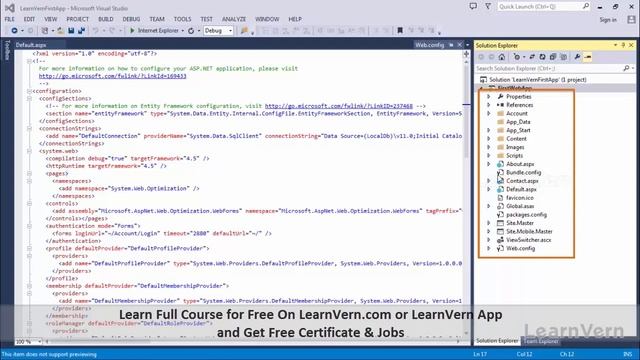This screenshot has width=640, height=360.
Task: Open the open-documents list dropdown arrow right of the Web.config tab
Action: [x=467, y=45]
